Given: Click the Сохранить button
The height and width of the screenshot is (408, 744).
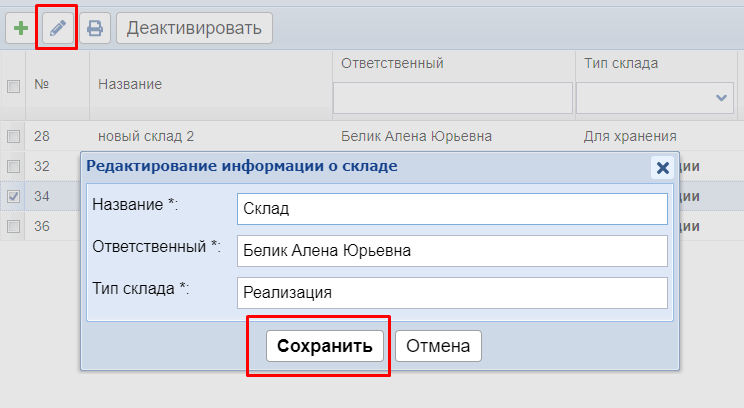Looking at the screenshot, I should point(325,346).
